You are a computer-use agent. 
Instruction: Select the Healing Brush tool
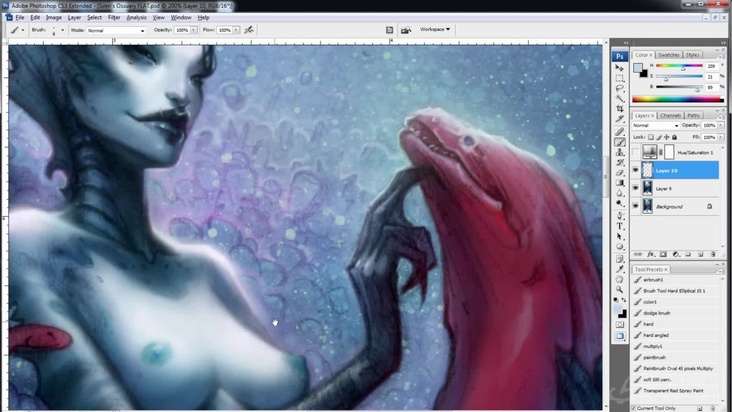619,132
